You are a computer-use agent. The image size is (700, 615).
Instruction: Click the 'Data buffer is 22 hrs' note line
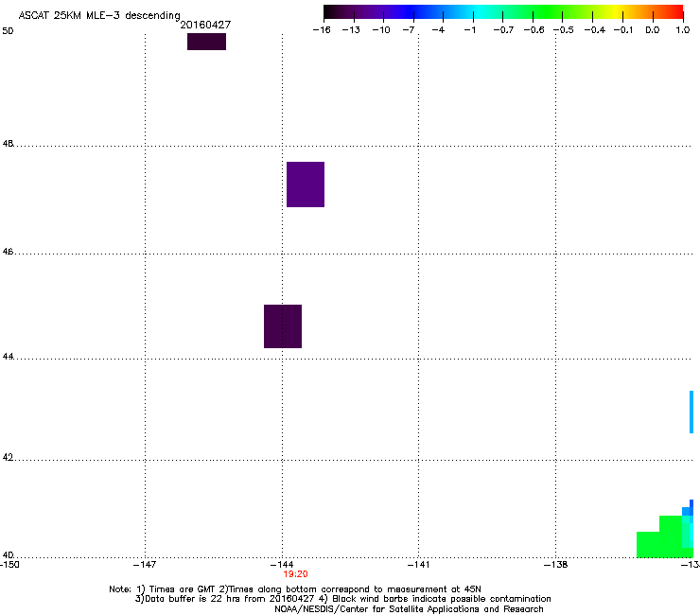(342, 599)
